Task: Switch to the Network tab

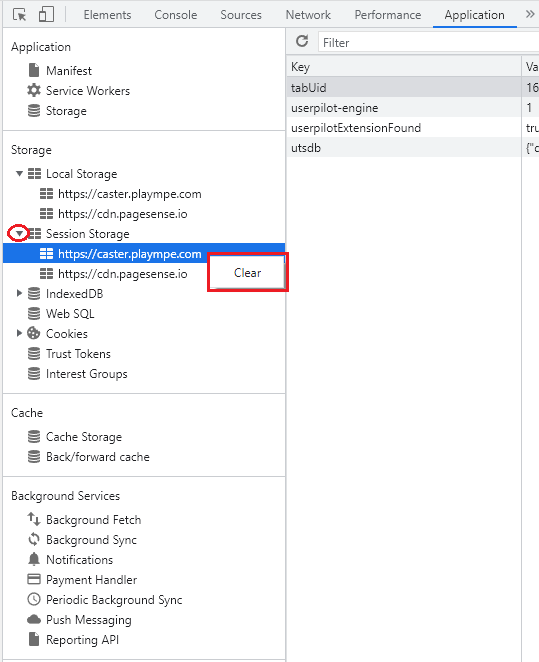Action: point(308,15)
